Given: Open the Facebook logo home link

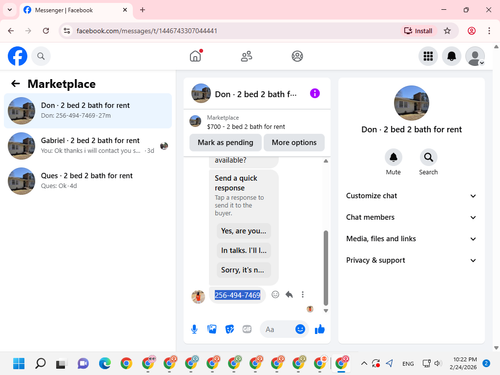Looking at the screenshot, I should (17, 56).
